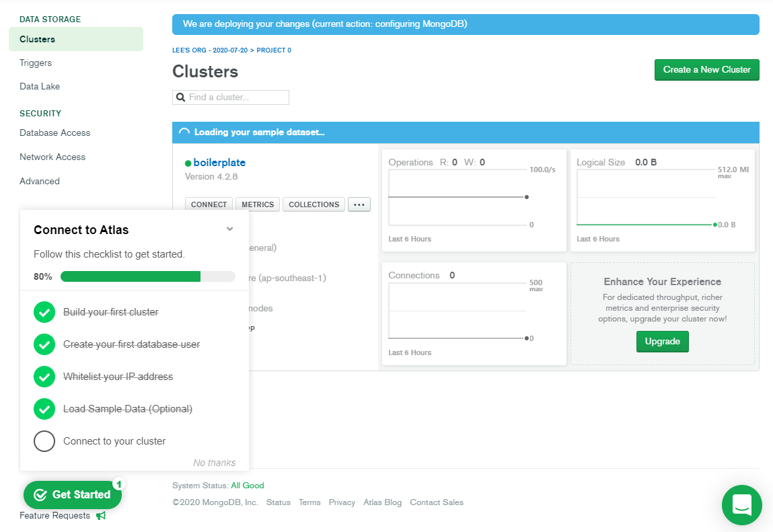Image resolution: width=773 pixels, height=532 pixels.
Task: Click the Find a cluster search field
Action: click(230, 97)
